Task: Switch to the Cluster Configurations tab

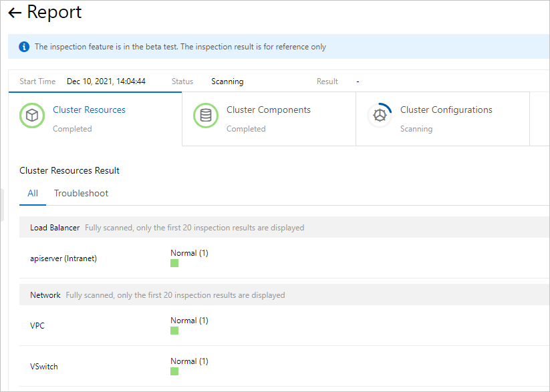Action: [x=446, y=110]
